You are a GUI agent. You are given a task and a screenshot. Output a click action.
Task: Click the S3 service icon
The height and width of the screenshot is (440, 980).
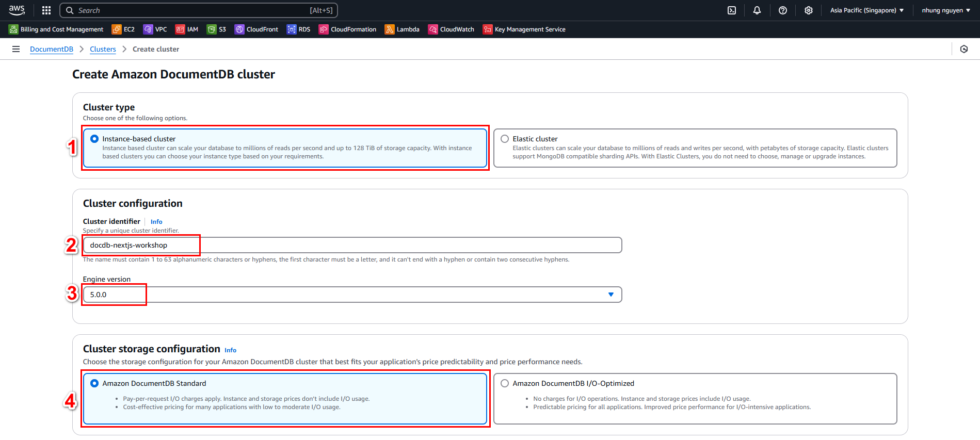(212, 29)
